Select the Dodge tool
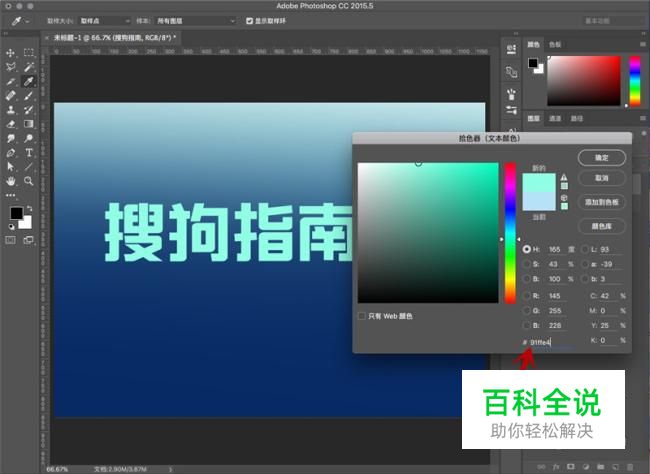This screenshot has width=650, height=474. [29, 138]
